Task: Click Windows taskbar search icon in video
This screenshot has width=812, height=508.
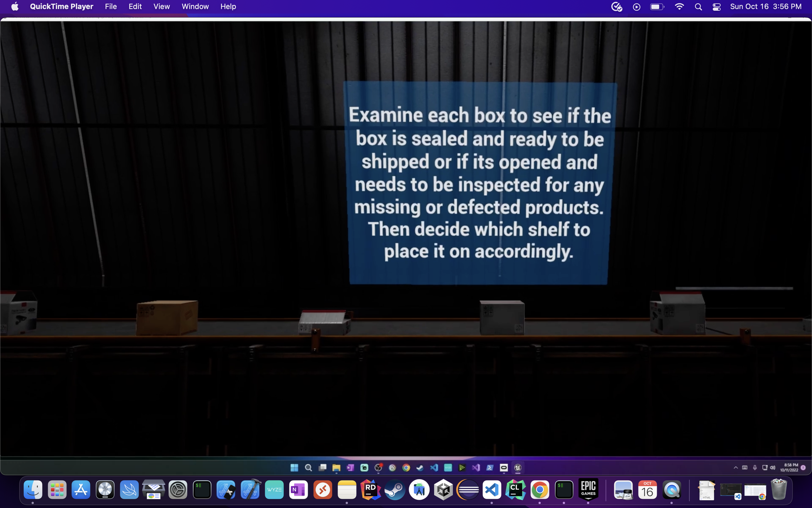Action: coord(308,468)
